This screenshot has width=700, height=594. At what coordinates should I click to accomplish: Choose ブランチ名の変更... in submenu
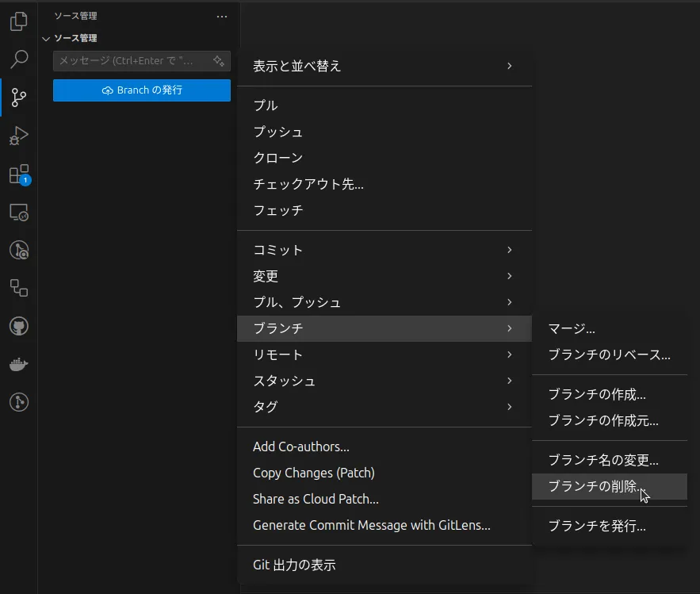[x=603, y=460]
